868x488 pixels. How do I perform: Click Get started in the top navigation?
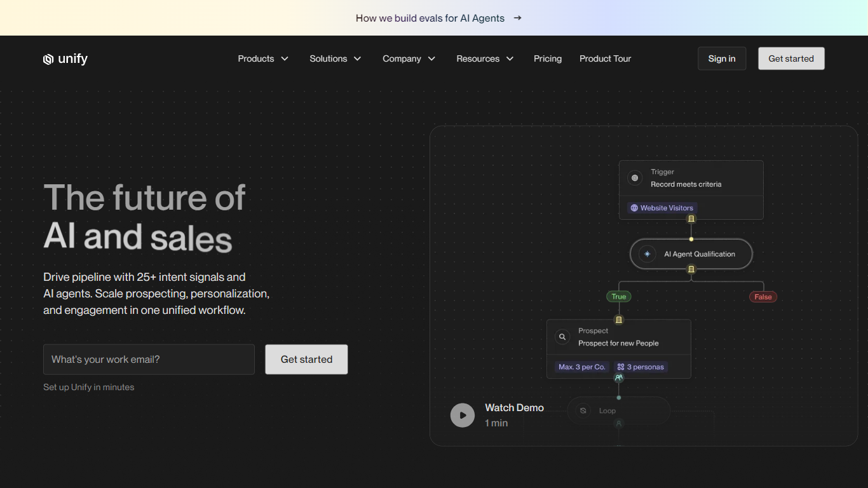(791, 58)
